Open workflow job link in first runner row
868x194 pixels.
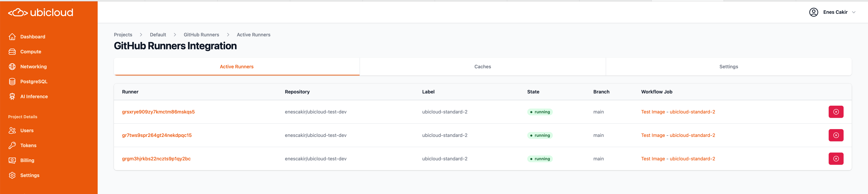[678, 112]
